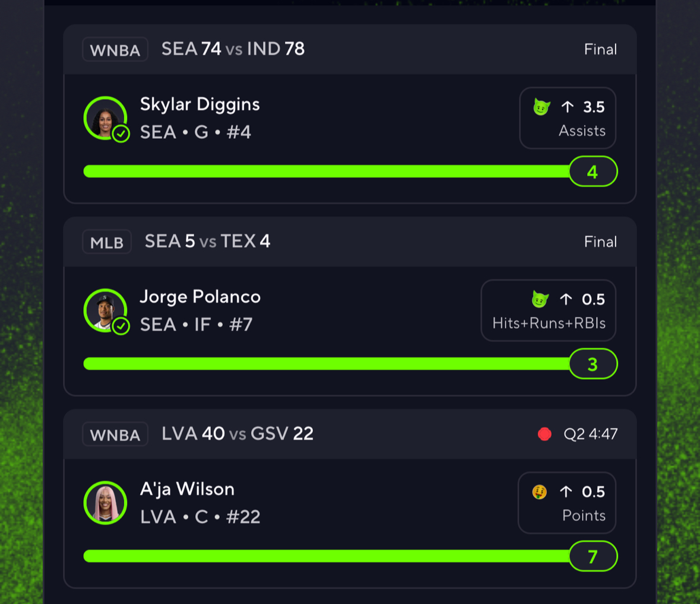This screenshot has height=604, width=700.
Task: Select the WNBA tag on LVA vs GSV game
Action: click(115, 434)
